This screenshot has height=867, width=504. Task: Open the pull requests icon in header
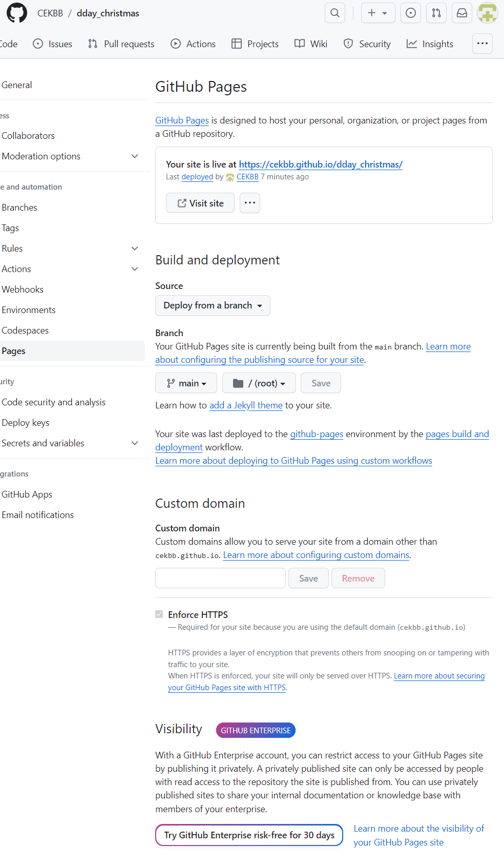pyautogui.click(x=436, y=13)
